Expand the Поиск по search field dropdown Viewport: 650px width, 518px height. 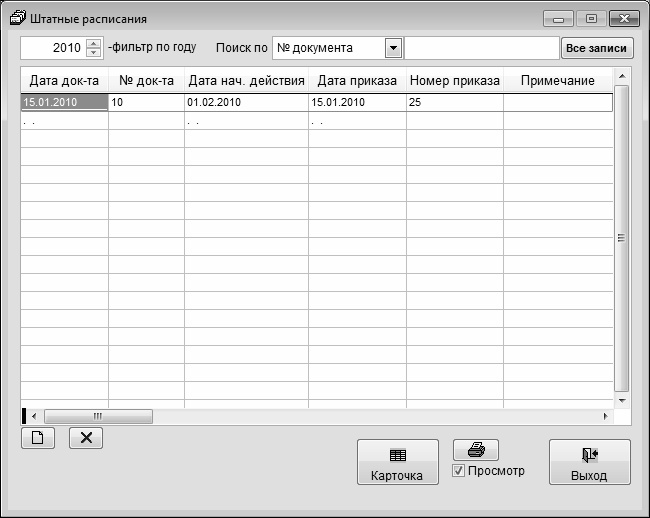tap(393, 48)
